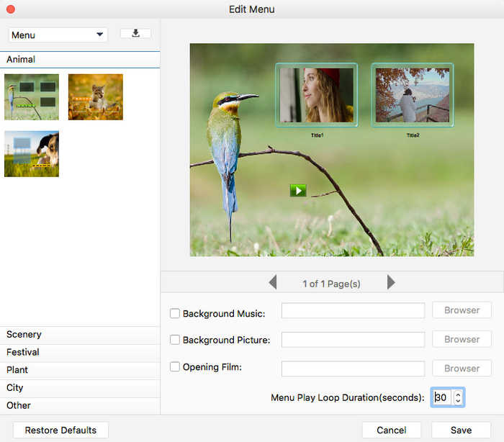This screenshot has height=442, width=504.
Task: Click the Background Picture path field
Action: [x=353, y=340]
